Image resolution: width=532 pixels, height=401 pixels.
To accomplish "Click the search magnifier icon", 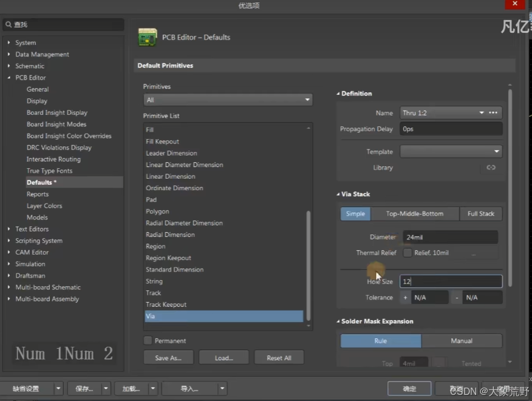I will (9, 24).
